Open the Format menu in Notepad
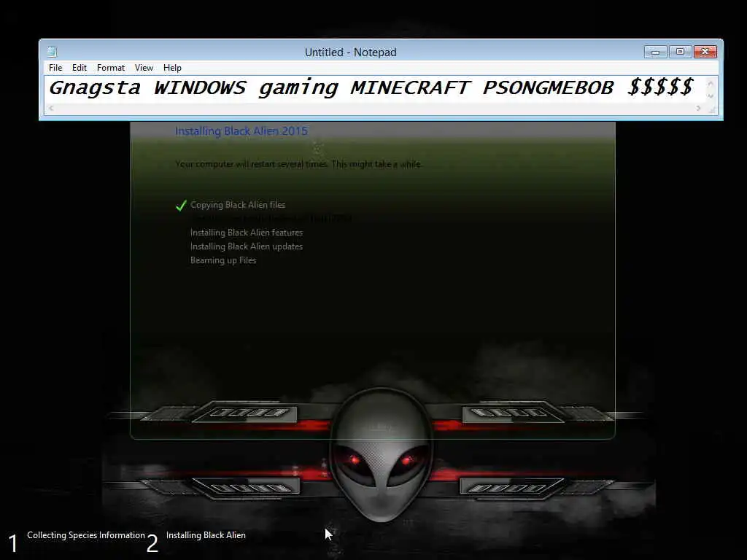Image resolution: width=747 pixels, height=560 pixels. pos(111,68)
